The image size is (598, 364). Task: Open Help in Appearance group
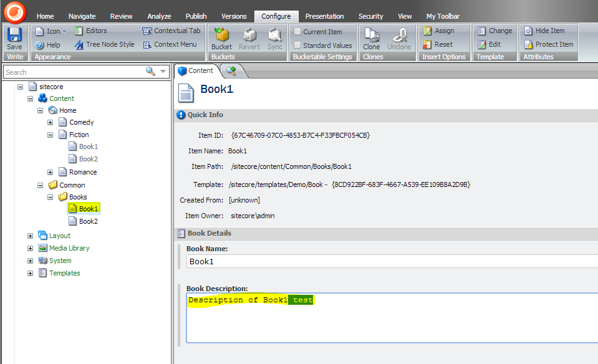(47, 45)
